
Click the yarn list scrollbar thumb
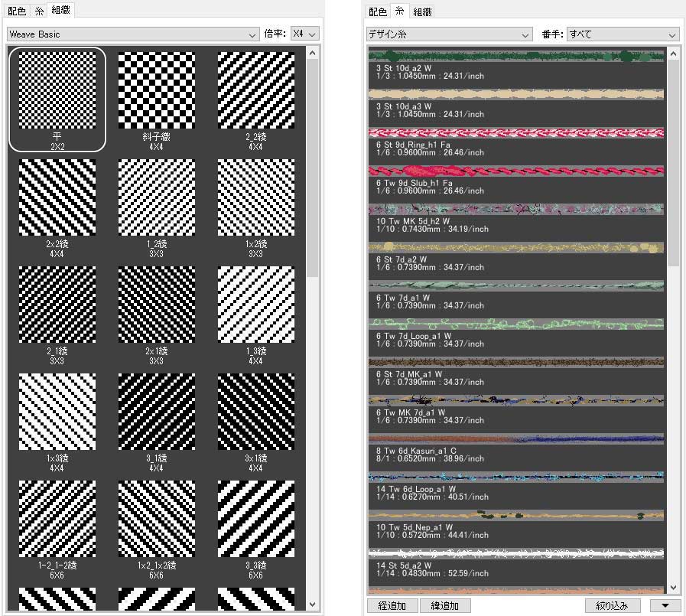(673, 163)
